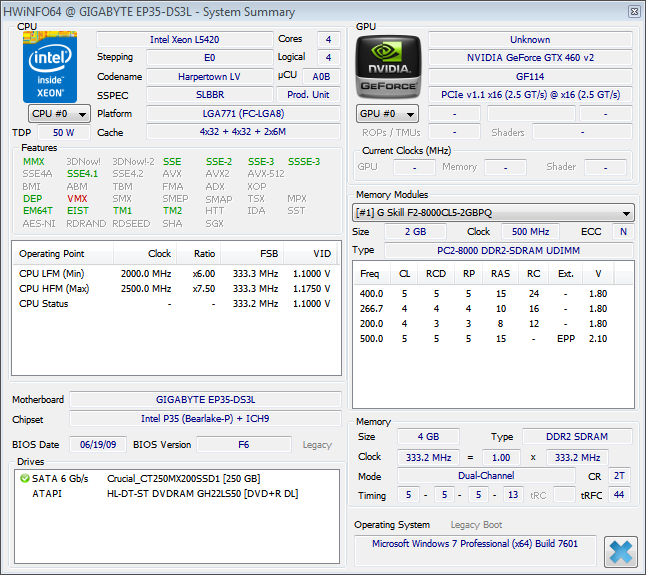Click the Harpertown LV codename field

pyautogui.click(x=209, y=77)
